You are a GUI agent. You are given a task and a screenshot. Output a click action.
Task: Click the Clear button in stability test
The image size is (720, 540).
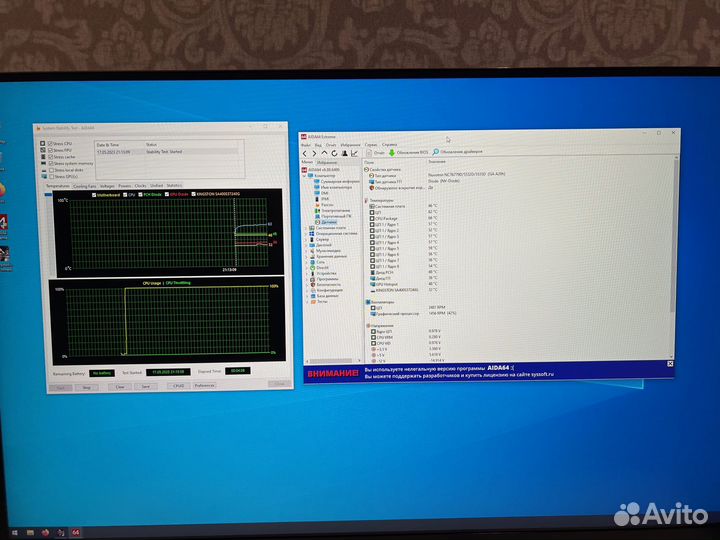click(x=120, y=387)
